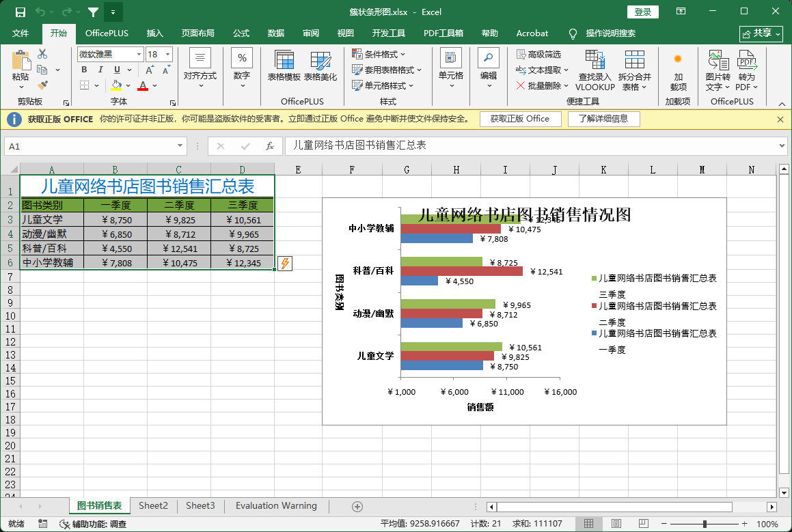Switch to the OfficePLUS ribbon tab
This screenshot has width=792, height=532.
tap(107, 33)
